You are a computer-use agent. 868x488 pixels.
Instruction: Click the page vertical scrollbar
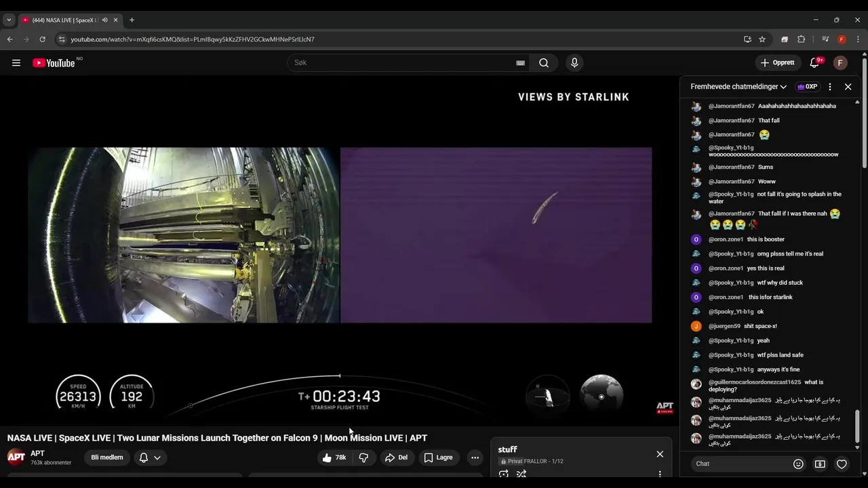coord(865,115)
